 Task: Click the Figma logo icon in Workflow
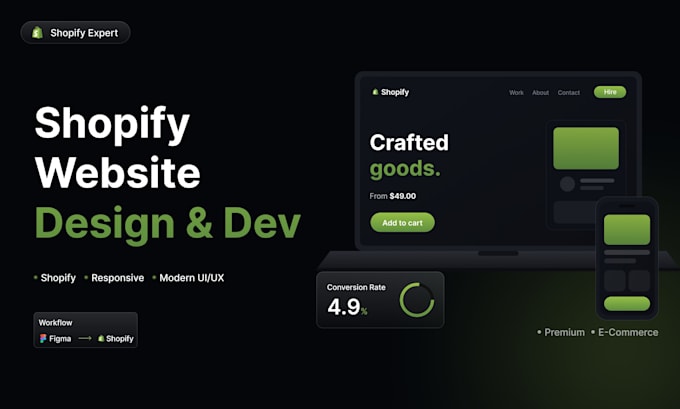pyautogui.click(x=43, y=338)
